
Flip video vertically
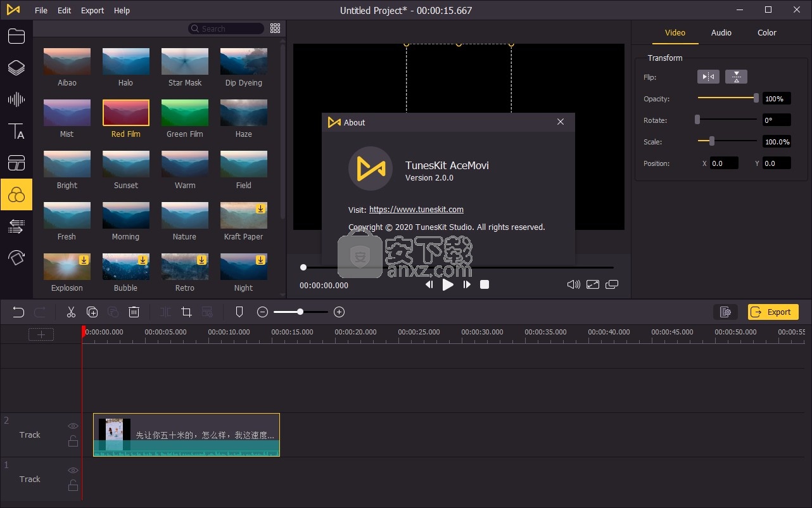point(736,77)
